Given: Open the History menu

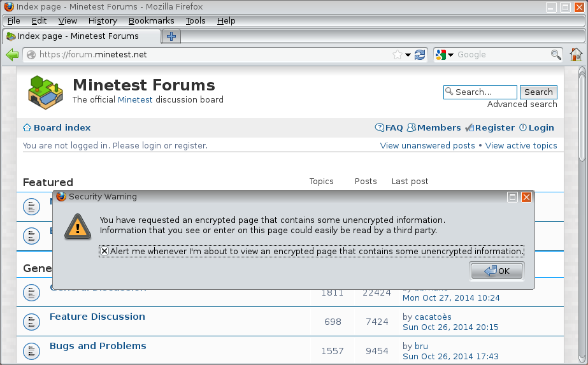Looking at the screenshot, I should [x=103, y=21].
